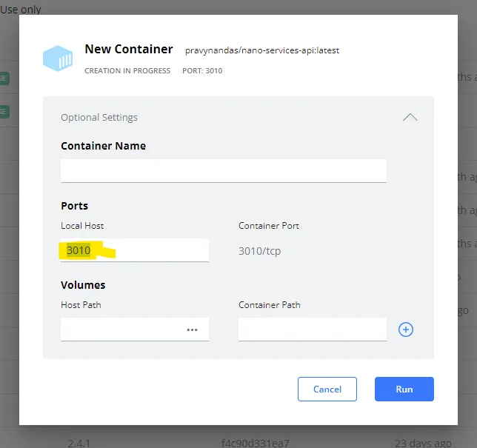Click the CREATION IN PROGRESS status

(x=127, y=71)
